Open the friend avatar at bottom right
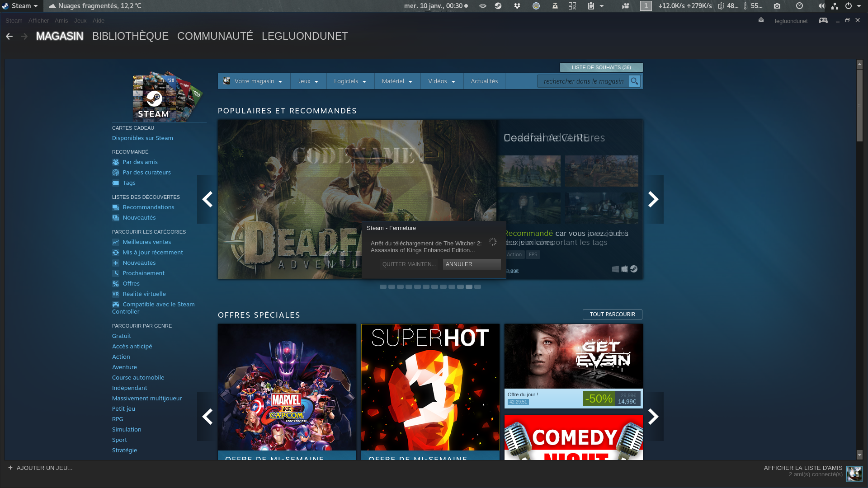This screenshot has width=868, height=488. coord(854,474)
